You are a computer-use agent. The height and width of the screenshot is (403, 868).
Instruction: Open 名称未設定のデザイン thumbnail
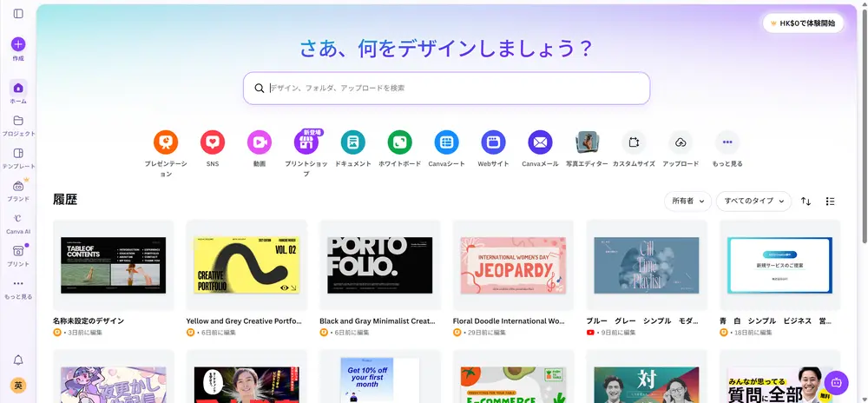coord(114,265)
